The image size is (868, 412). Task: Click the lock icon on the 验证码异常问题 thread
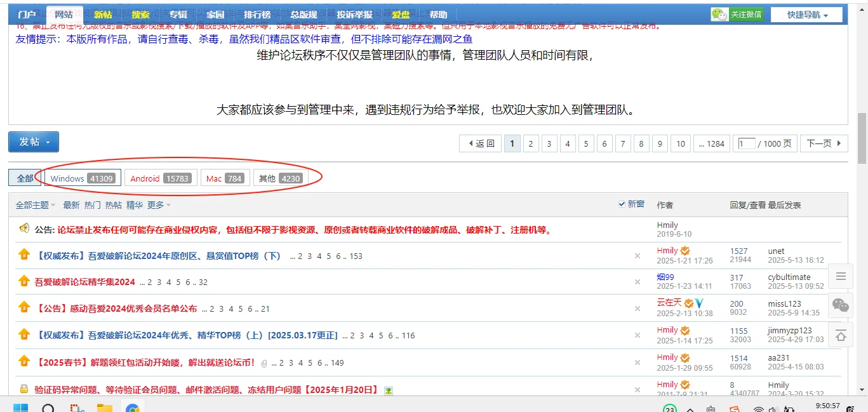23,389
